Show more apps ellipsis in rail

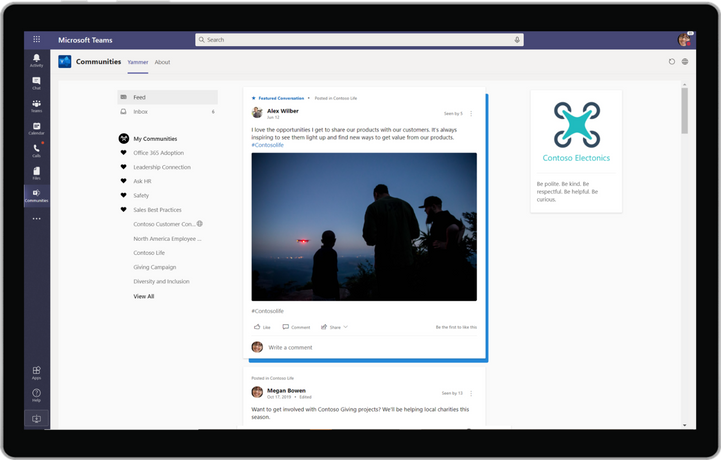tap(36, 218)
